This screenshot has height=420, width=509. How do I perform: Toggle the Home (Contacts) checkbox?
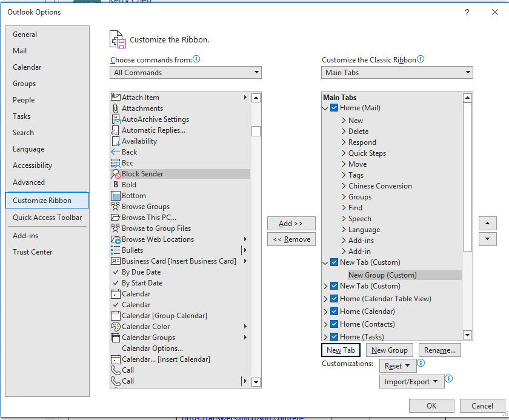click(x=334, y=324)
